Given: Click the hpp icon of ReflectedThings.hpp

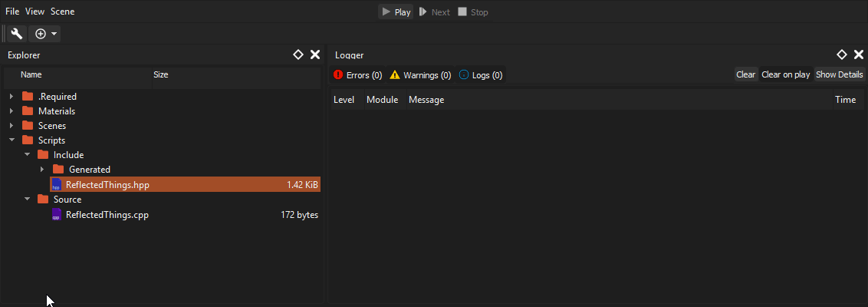Looking at the screenshot, I should [56, 184].
